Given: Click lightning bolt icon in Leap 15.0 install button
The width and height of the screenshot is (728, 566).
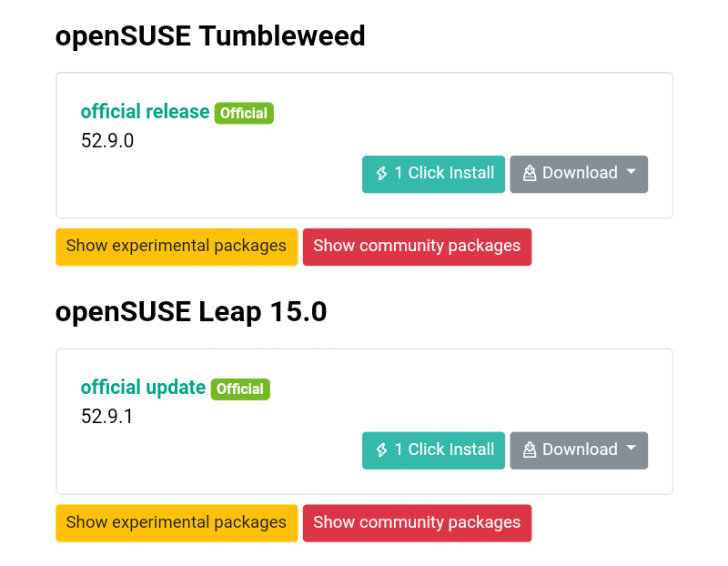Looking at the screenshot, I should coord(381,450).
